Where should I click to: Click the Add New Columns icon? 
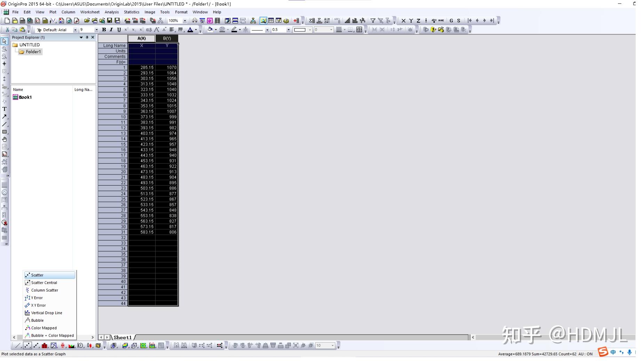[x=296, y=21]
